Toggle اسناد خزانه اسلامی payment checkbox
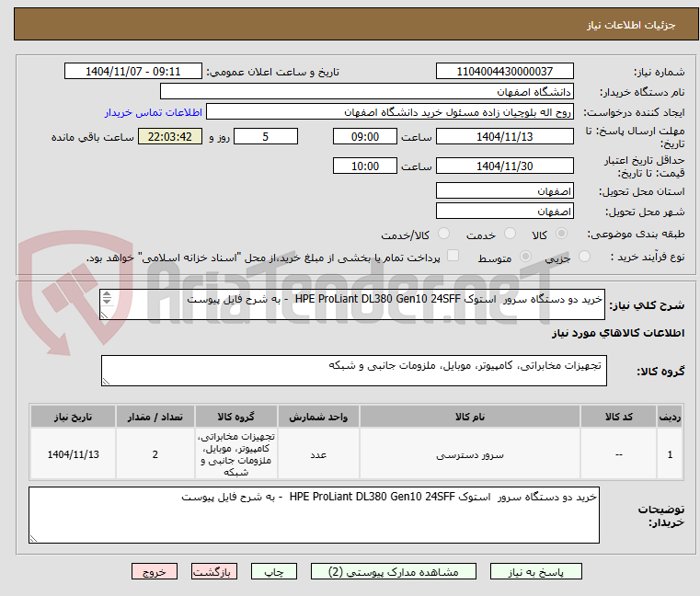This screenshot has width=700, height=596. 453,256
